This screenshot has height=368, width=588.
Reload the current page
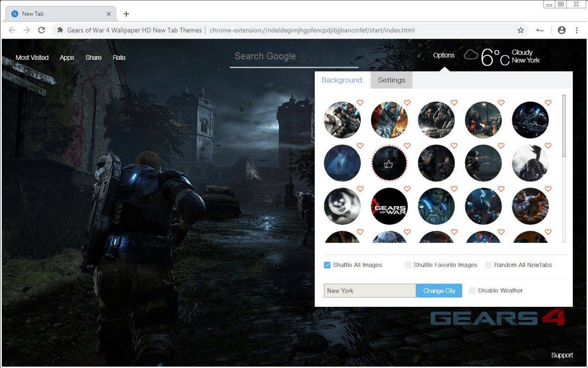41,30
